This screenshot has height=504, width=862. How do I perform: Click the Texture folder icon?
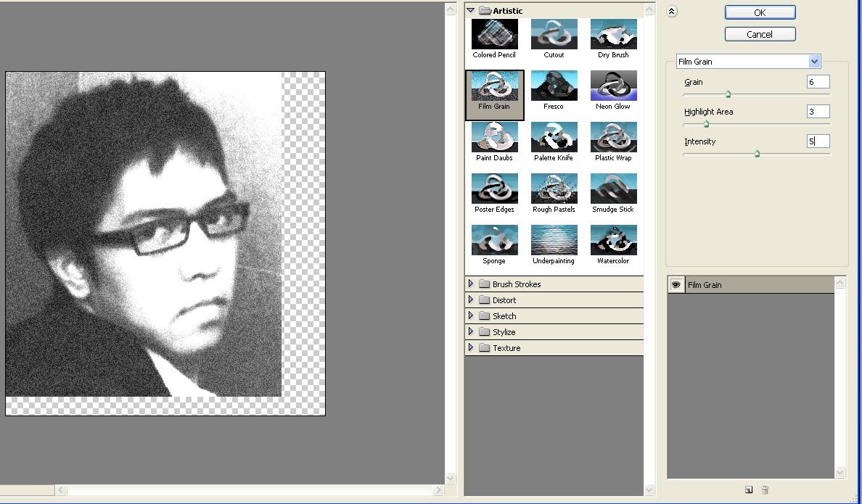(x=484, y=348)
